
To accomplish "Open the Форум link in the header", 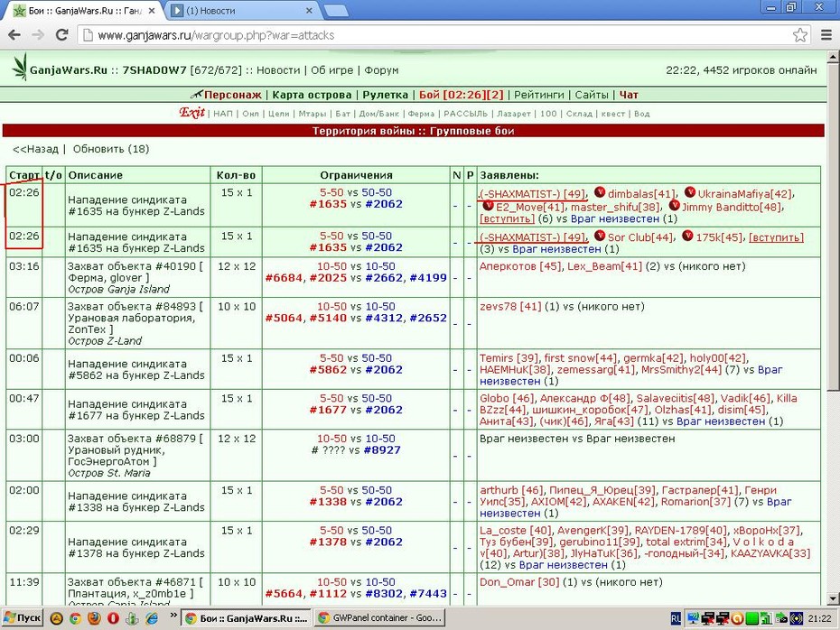I will (381, 70).
